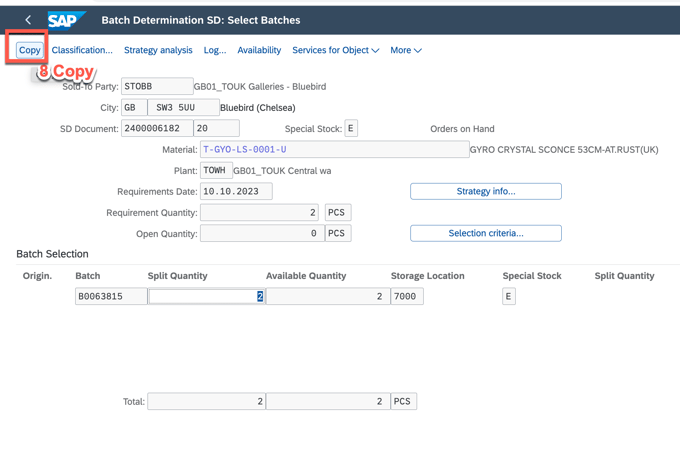Open Strategy analysis

pyautogui.click(x=158, y=50)
